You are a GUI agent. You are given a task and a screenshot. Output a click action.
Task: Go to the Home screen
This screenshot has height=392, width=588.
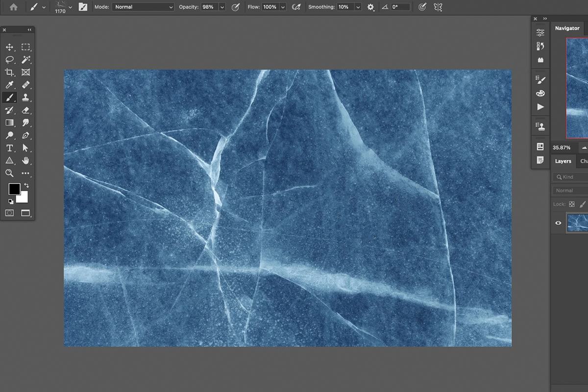pos(14,7)
